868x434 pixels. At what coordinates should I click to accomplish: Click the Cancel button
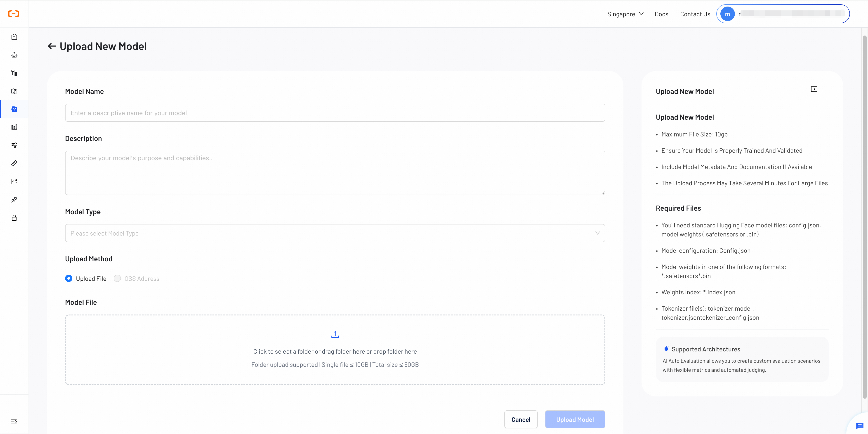(x=521, y=420)
